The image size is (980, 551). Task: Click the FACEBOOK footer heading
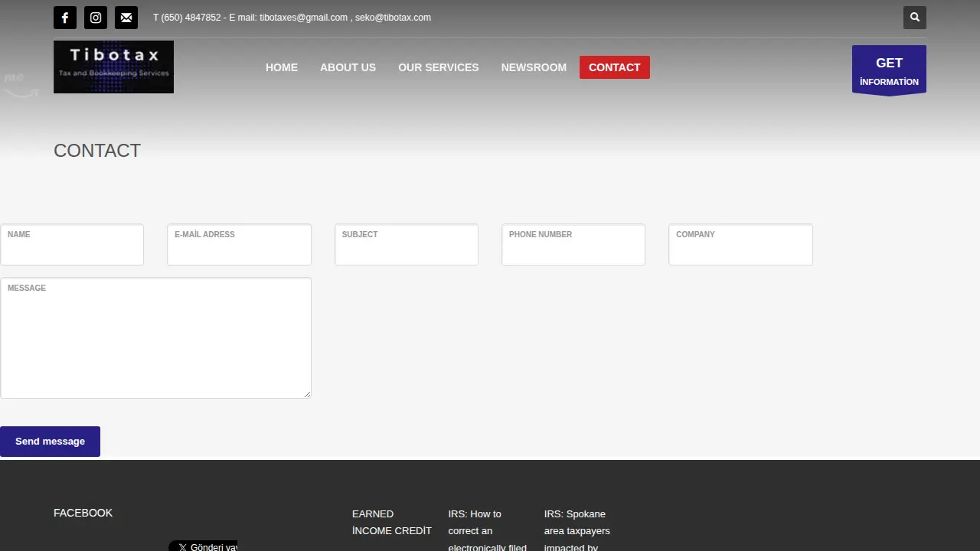click(83, 513)
